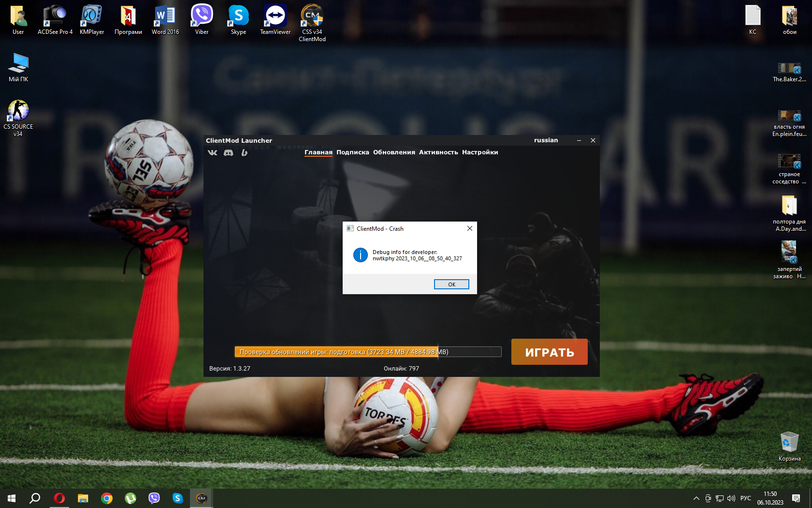Switch to the Подписка tab
Image resolution: width=812 pixels, height=508 pixels.
[x=352, y=152]
